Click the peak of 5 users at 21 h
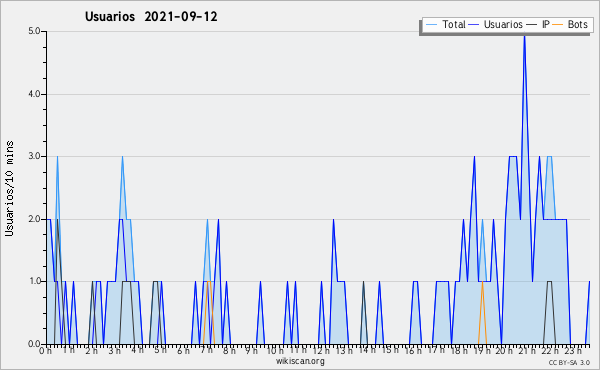This screenshot has height=370, width=600. (524, 36)
